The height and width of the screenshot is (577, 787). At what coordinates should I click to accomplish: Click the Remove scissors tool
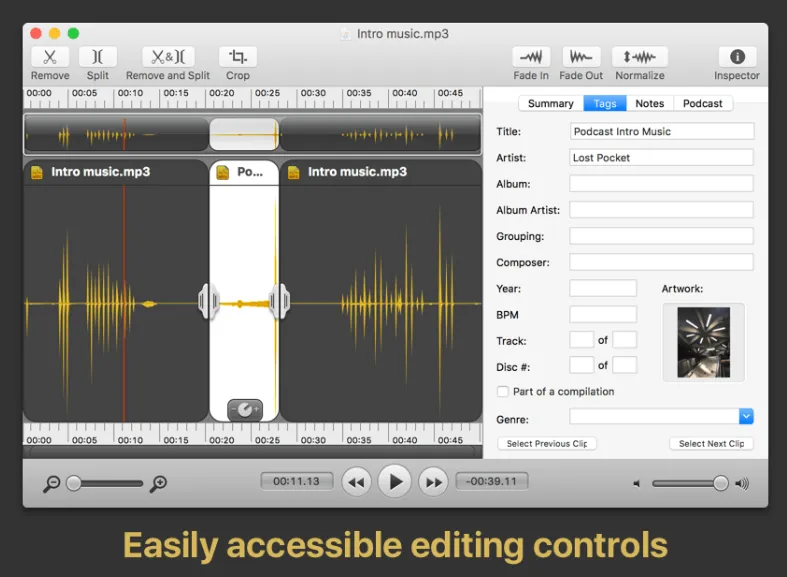point(50,57)
